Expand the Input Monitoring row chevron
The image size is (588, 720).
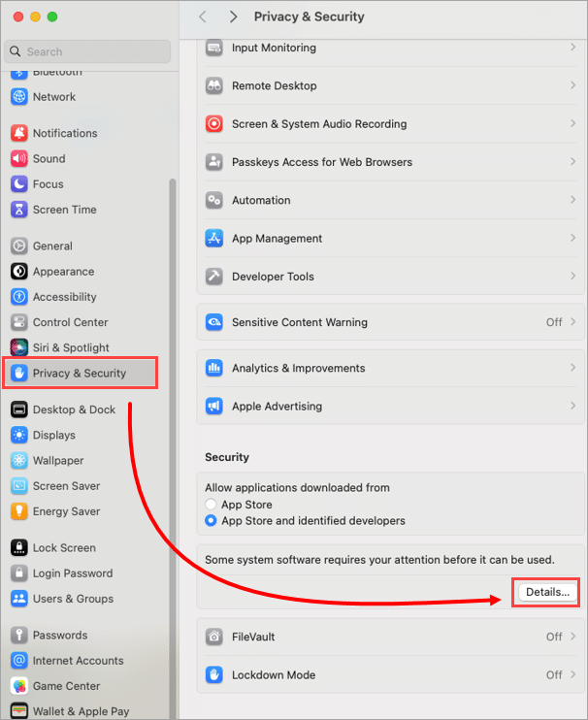point(572,47)
